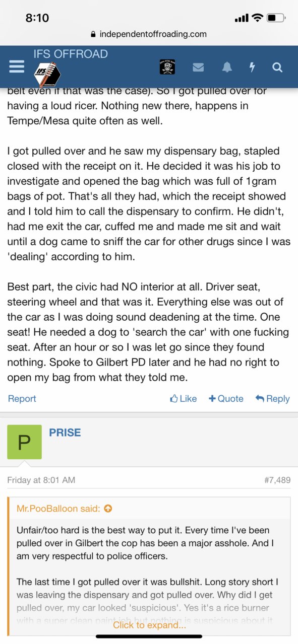Click the Quote button on the post
The width and height of the screenshot is (298, 644).
click(x=226, y=398)
